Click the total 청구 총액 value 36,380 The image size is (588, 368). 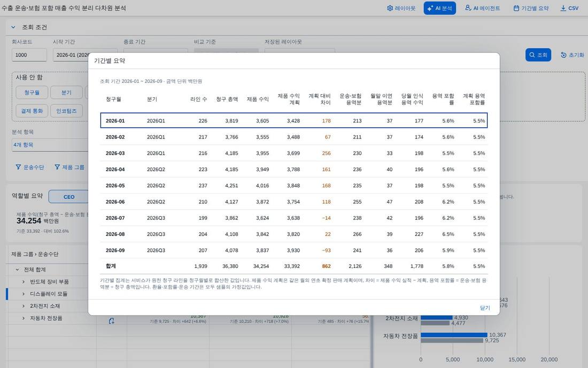click(230, 266)
